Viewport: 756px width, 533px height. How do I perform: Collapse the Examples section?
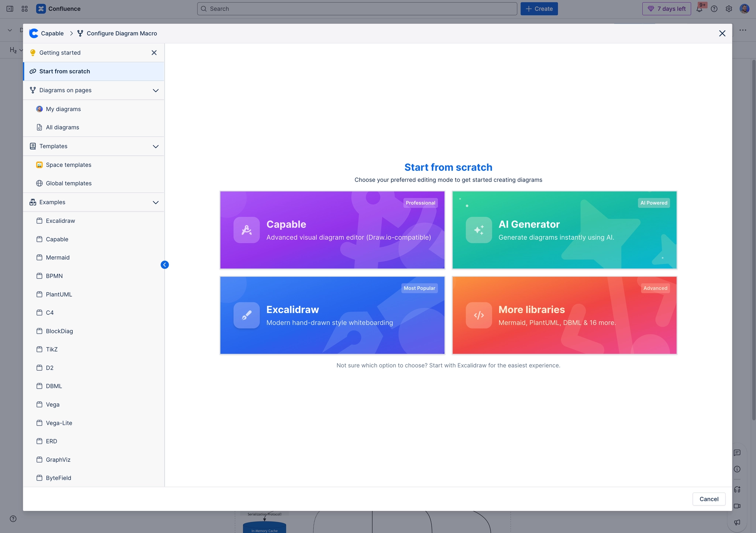tap(155, 203)
